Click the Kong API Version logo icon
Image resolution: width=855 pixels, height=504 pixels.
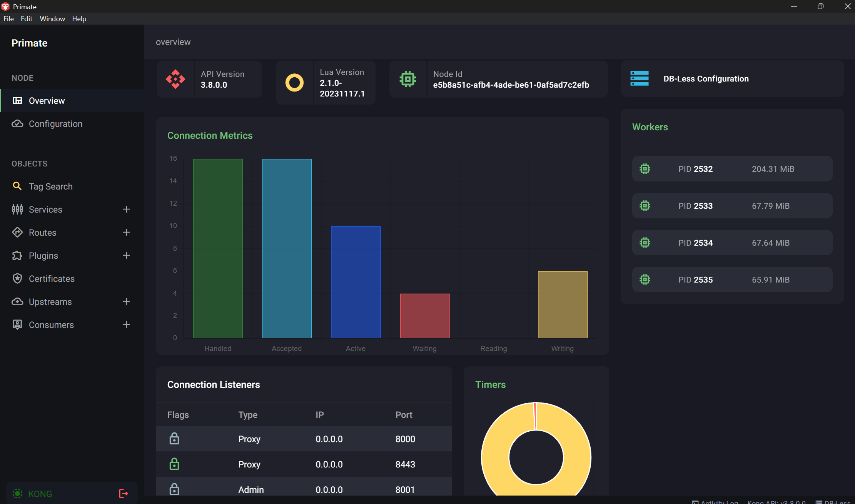tap(175, 79)
